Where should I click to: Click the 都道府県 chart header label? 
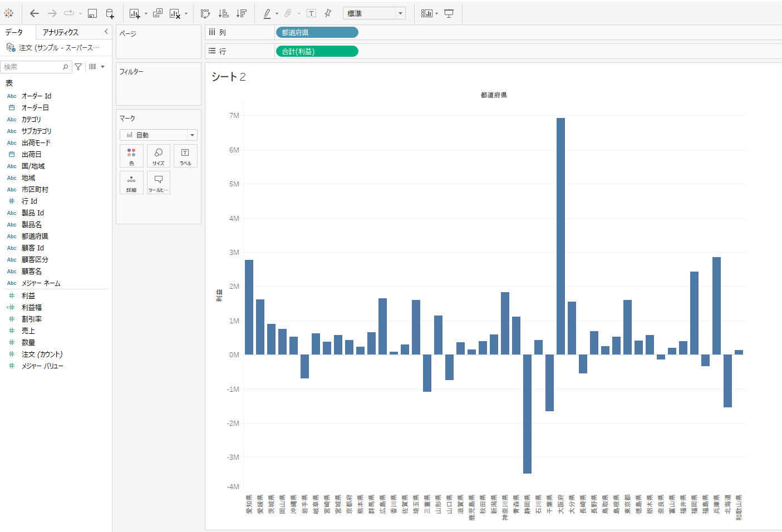494,95
